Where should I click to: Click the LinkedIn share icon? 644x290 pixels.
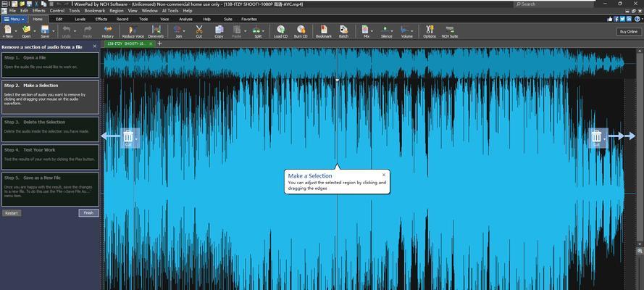tap(630, 19)
